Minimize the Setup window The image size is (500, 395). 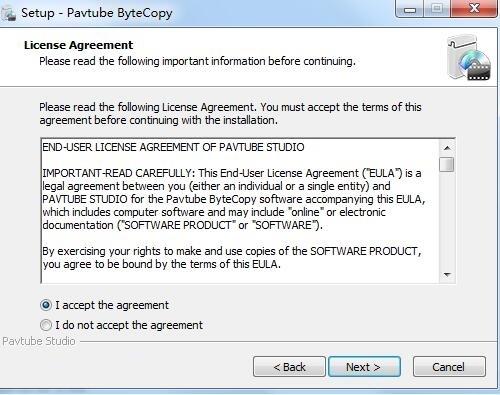[410, 9]
